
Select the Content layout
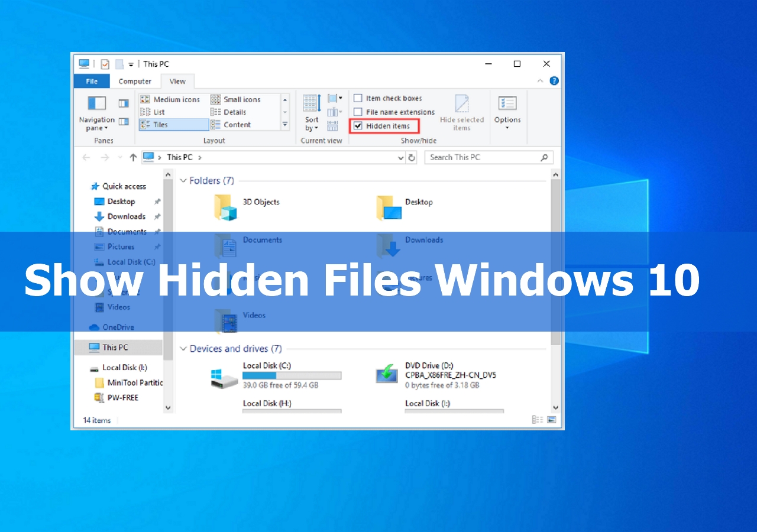[x=231, y=125]
